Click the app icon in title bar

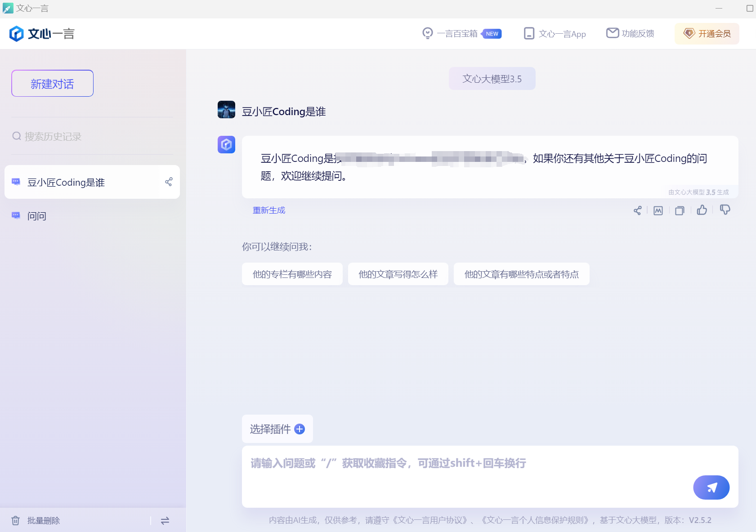coord(8,8)
